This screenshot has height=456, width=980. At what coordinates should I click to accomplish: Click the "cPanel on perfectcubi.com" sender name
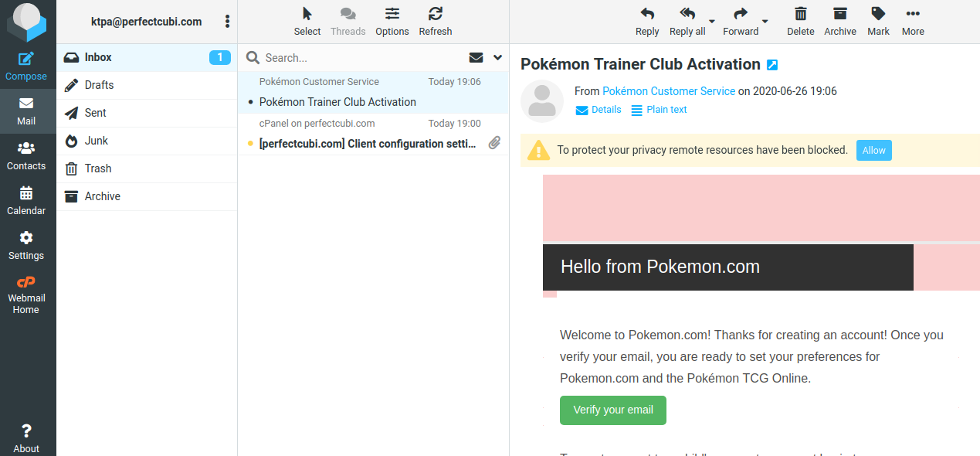point(317,124)
